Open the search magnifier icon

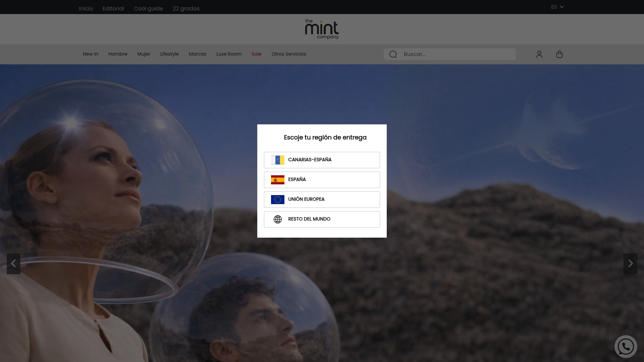coord(393,54)
